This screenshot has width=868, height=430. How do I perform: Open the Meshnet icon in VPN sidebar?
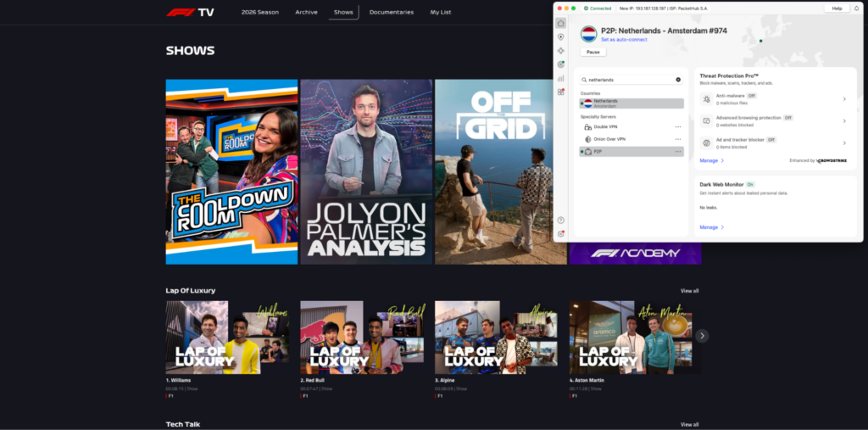(561, 50)
